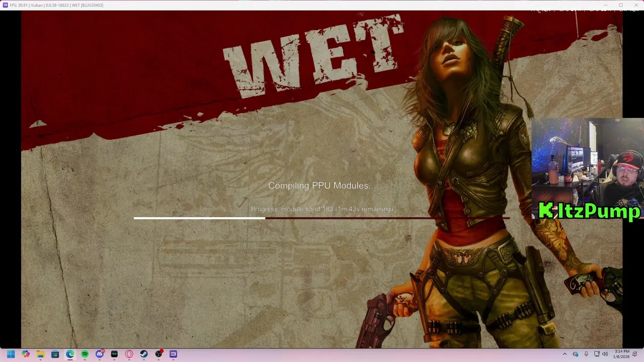This screenshot has height=362, width=644.
Task: Open clock showing 3:14 PM
Action: tap(622, 354)
